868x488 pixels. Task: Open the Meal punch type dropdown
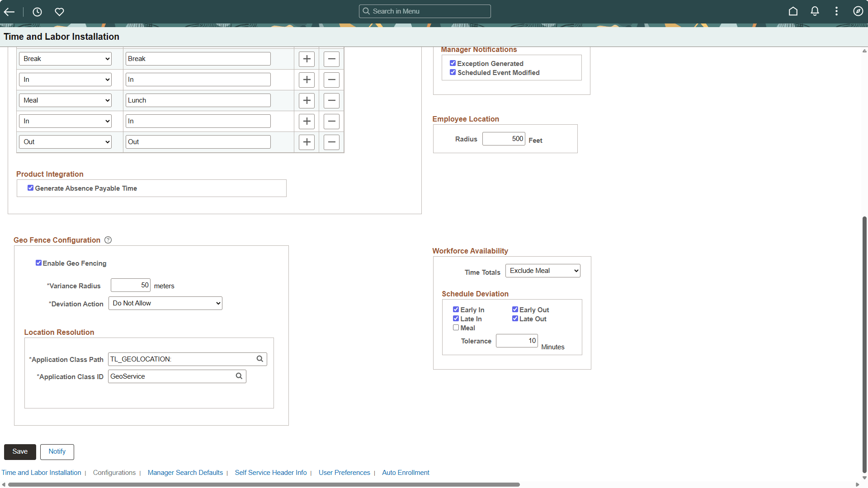66,100
